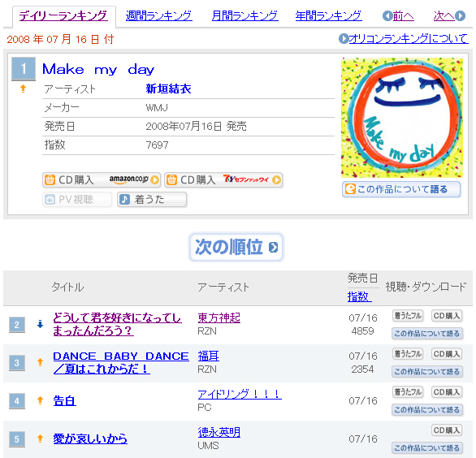The width and height of the screenshot is (476, 458).
Task: Click arrow icon inside 次の順位 button
Action: point(273,248)
